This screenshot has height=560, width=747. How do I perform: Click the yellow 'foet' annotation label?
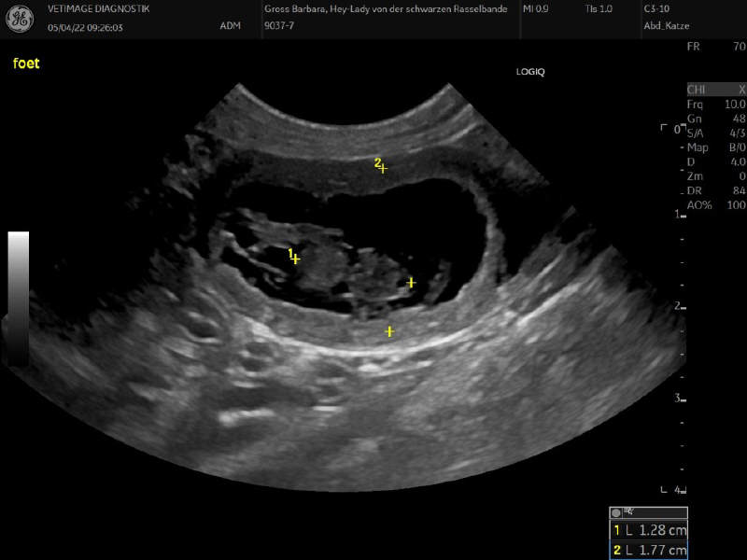click(x=26, y=63)
